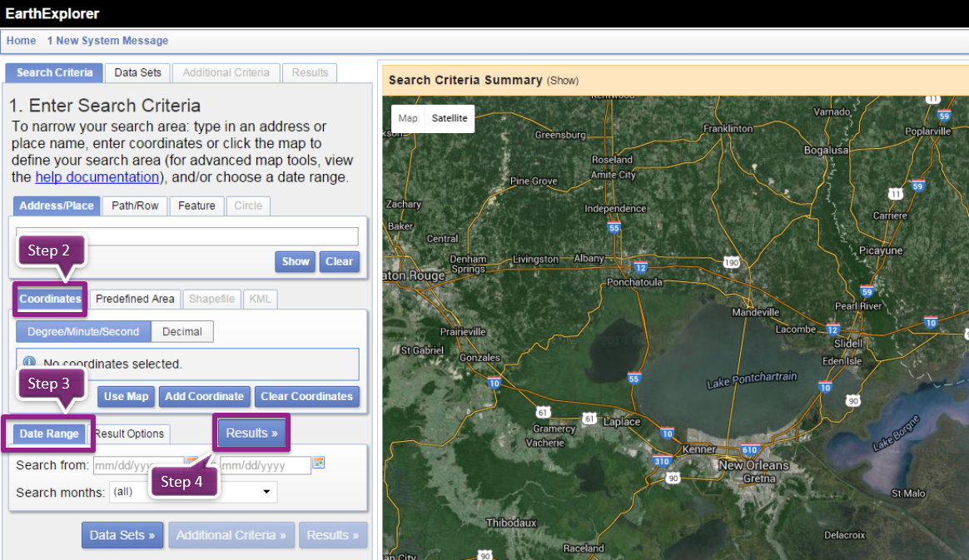This screenshot has height=560, width=969.
Task: Click the Raceland label on the map
Action: pyautogui.click(x=584, y=548)
